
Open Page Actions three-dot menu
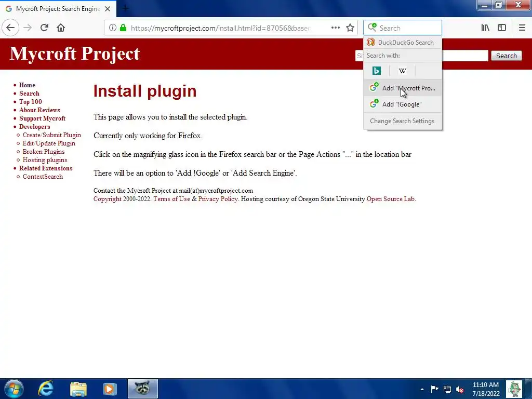point(336,28)
